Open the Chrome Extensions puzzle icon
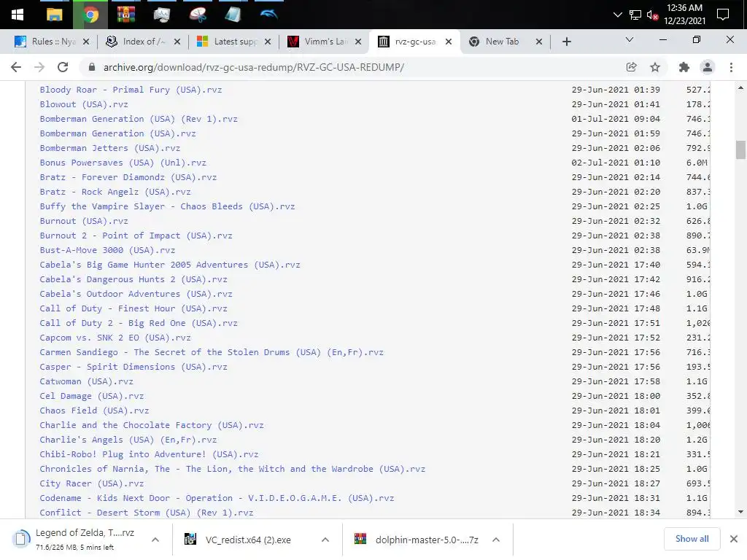747x560 pixels. (x=684, y=67)
